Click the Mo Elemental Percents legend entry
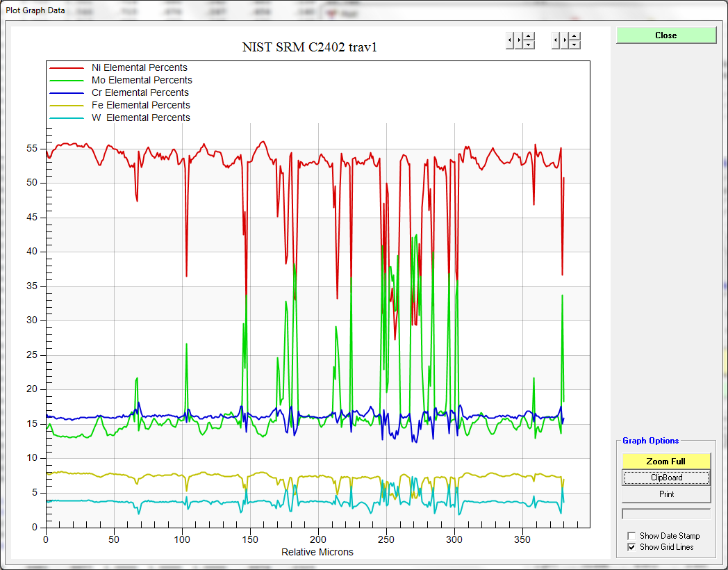728x570 pixels. [x=142, y=80]
